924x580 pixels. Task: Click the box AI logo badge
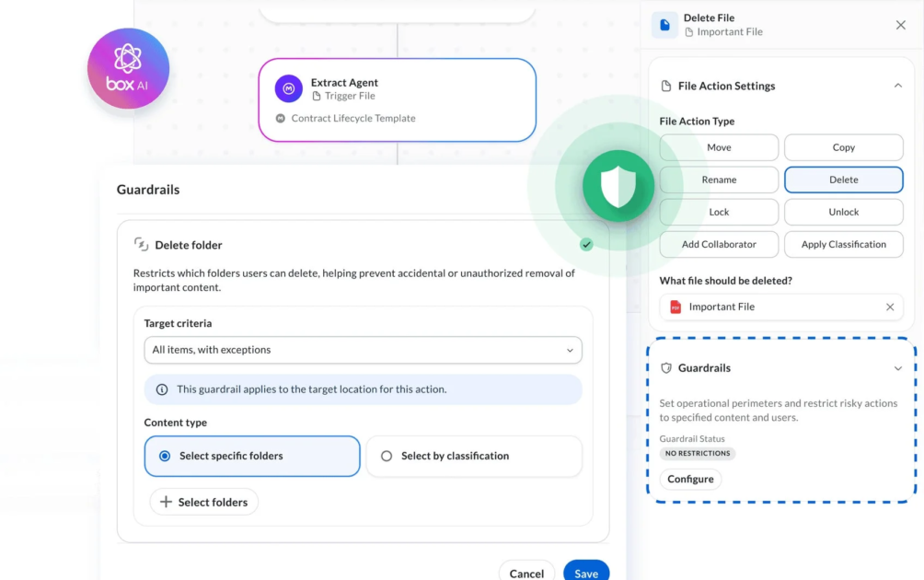coord(128,68)
